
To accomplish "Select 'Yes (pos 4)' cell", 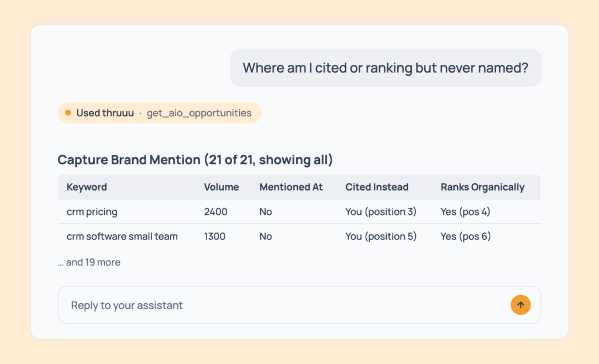I will click(465, 212).
